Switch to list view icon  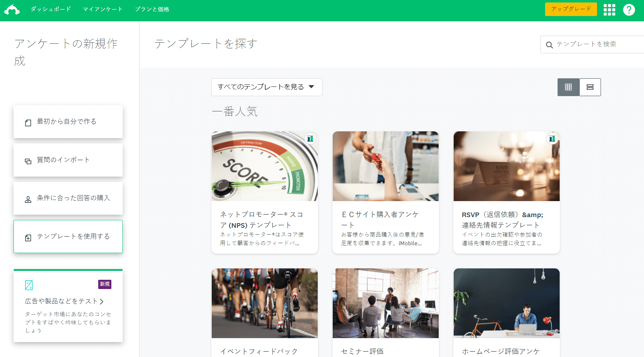point(590,87)
